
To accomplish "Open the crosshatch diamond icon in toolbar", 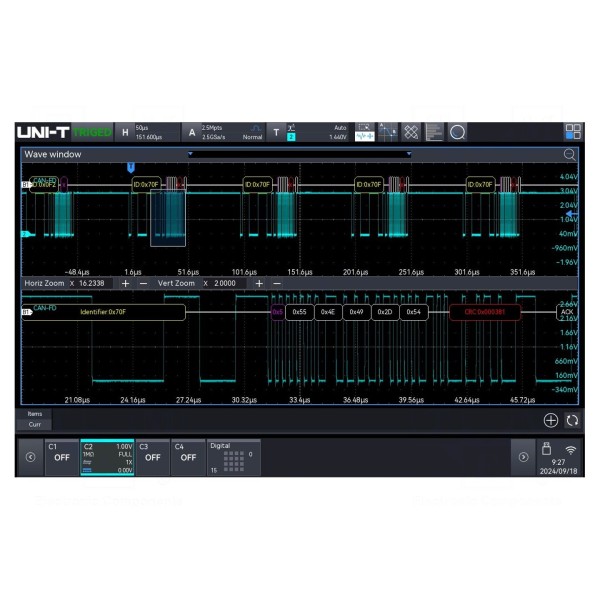I will pos(410,132).
